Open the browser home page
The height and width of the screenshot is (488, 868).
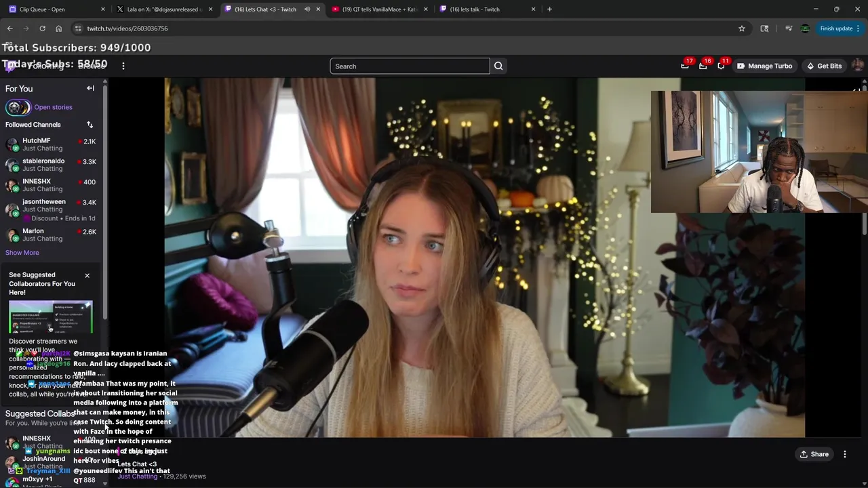click(58, 28)
